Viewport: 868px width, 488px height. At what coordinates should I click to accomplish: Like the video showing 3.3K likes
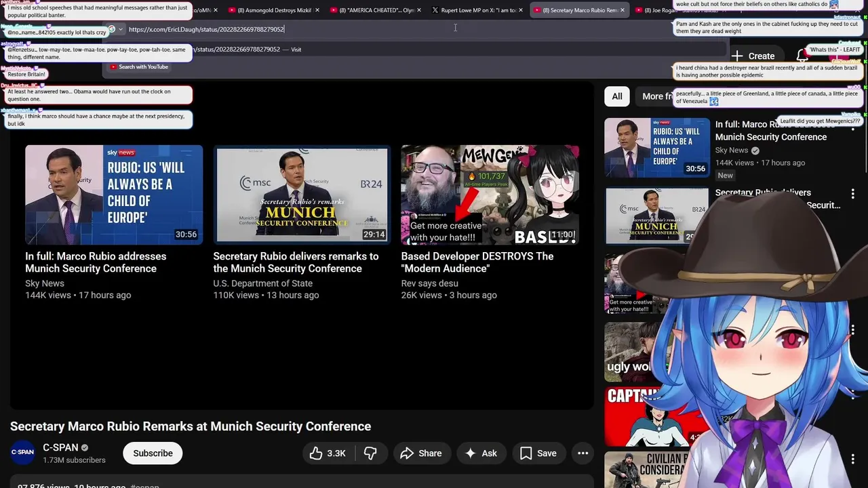(328, 453)
